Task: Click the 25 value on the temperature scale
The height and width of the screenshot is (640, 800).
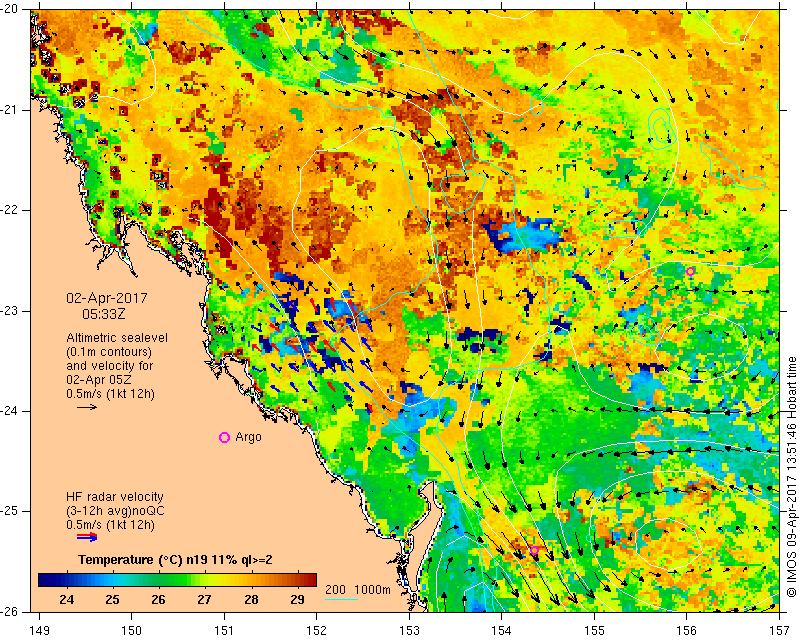Action: [x=112, y=599]
